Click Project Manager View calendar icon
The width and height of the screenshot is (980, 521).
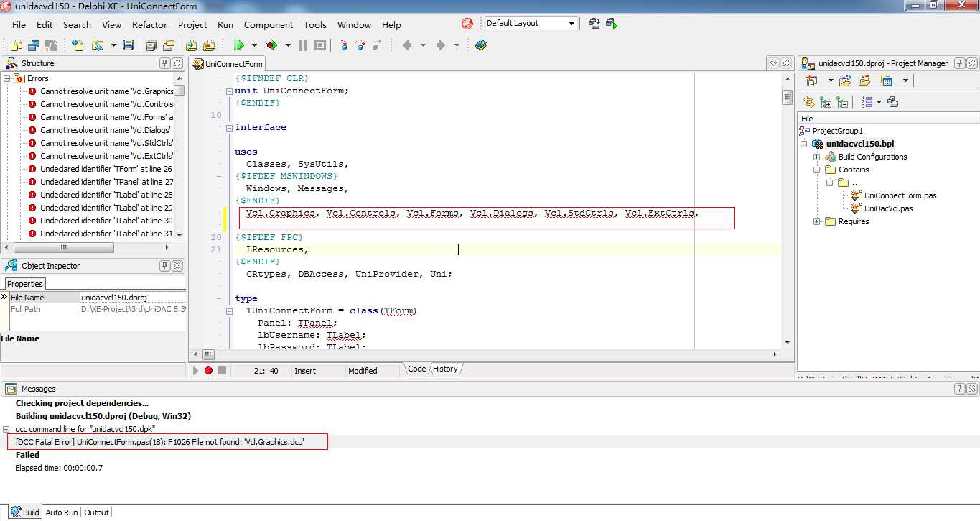point(887,81)
